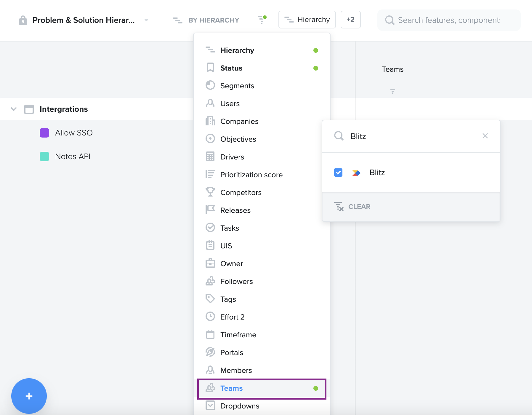Viewport: 532px width, 415px height.
Task: Click the Tasks checkmark circle icon
Action: coord(210,228)
